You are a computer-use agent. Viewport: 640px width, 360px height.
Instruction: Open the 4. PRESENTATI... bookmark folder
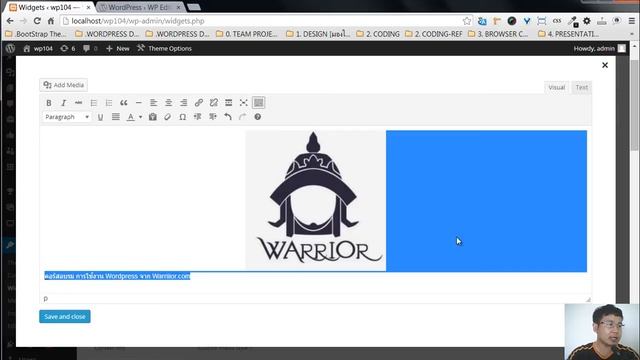(569, 34)
